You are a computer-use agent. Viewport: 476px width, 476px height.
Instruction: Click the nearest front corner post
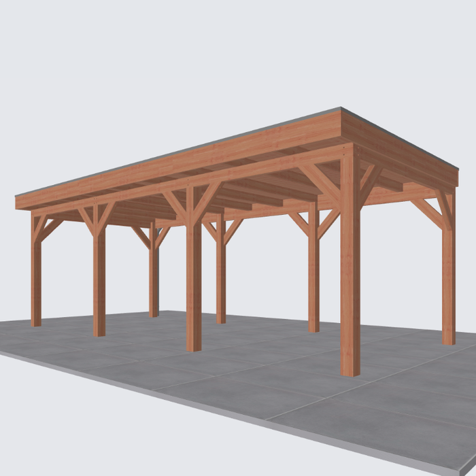click(350, 272)
